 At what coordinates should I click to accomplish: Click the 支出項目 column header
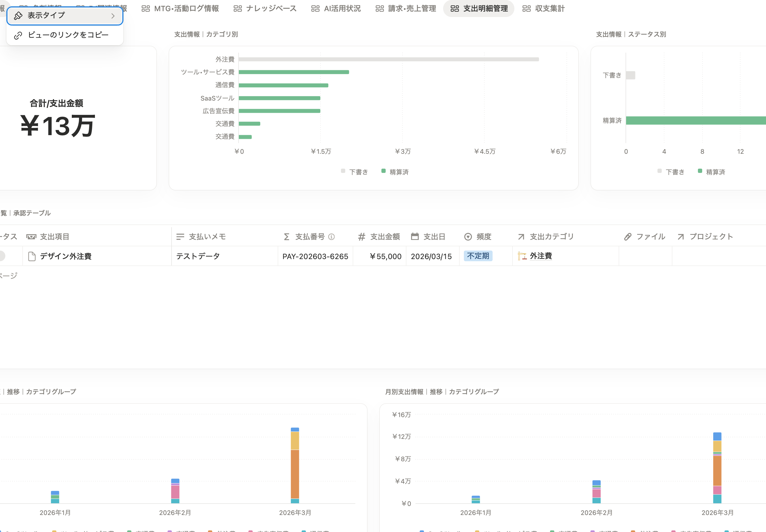[97, 237]
